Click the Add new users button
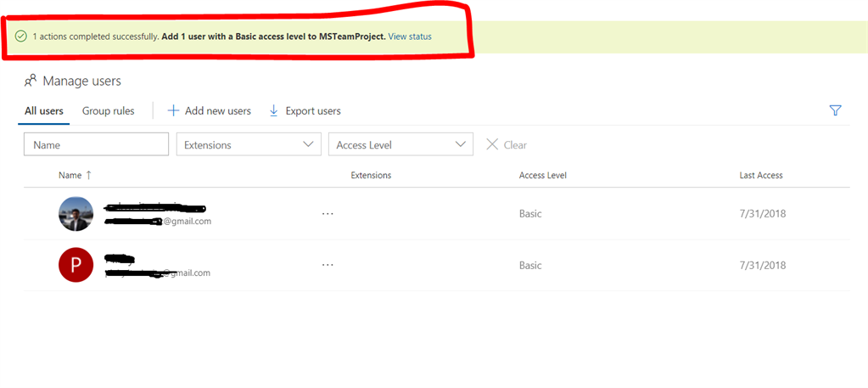Image resolution: width=868 pixels, height=388 pixels. point(210,111)
